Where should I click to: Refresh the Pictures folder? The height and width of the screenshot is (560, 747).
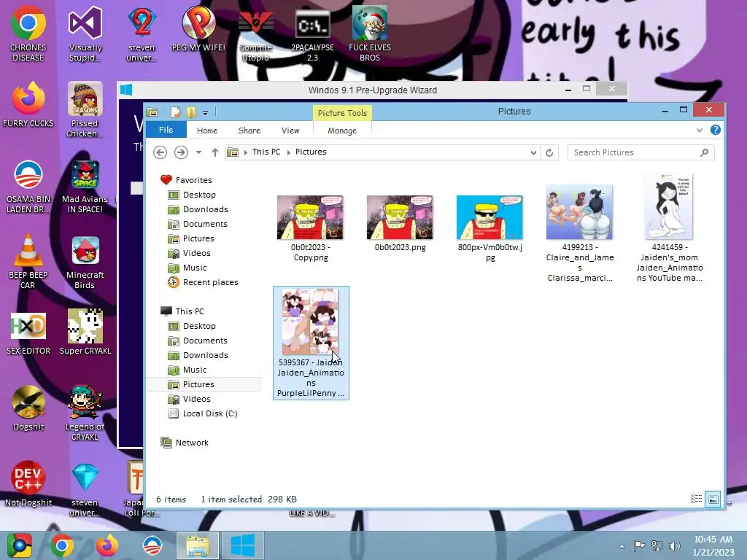tap(549, 153)
